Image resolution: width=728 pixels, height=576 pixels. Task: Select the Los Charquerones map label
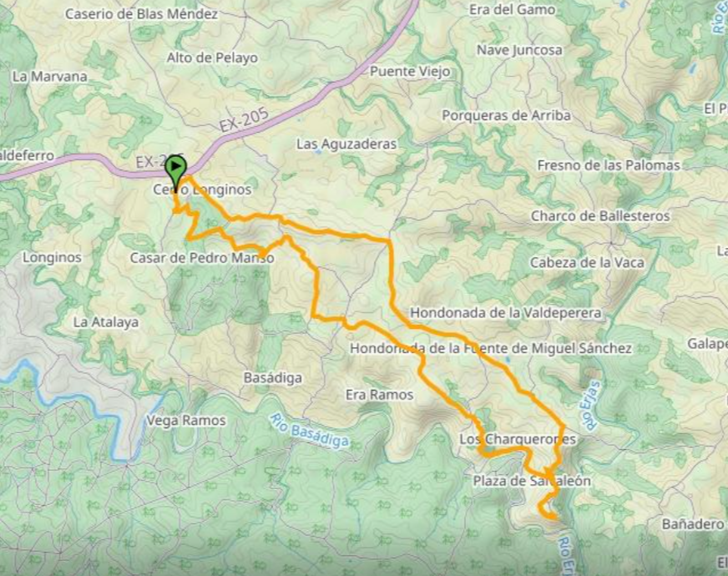coord(518,439)
